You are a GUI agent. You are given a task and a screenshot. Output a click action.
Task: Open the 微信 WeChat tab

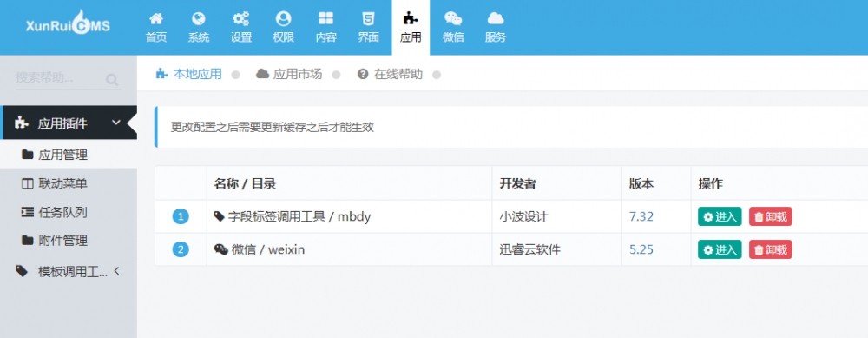tap(453, 28)
